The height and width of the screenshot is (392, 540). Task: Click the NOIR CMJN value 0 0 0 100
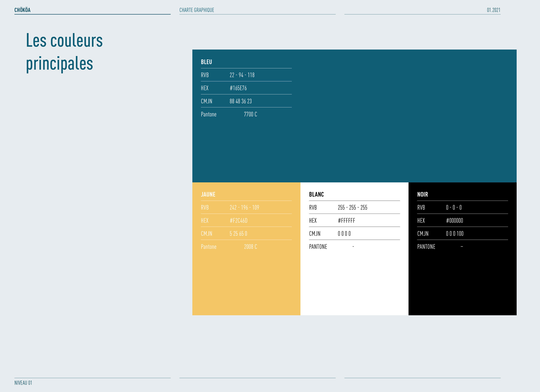coord(454,233)
